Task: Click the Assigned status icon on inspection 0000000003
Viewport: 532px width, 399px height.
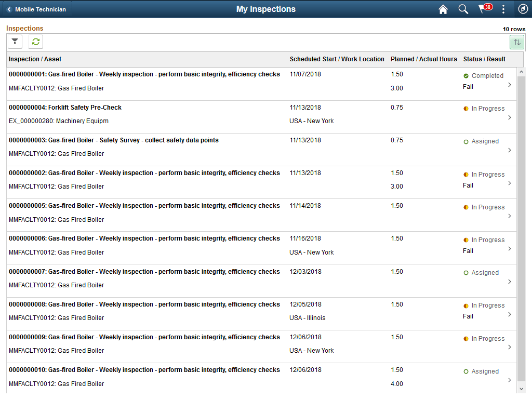Action: tap(466, 141)
